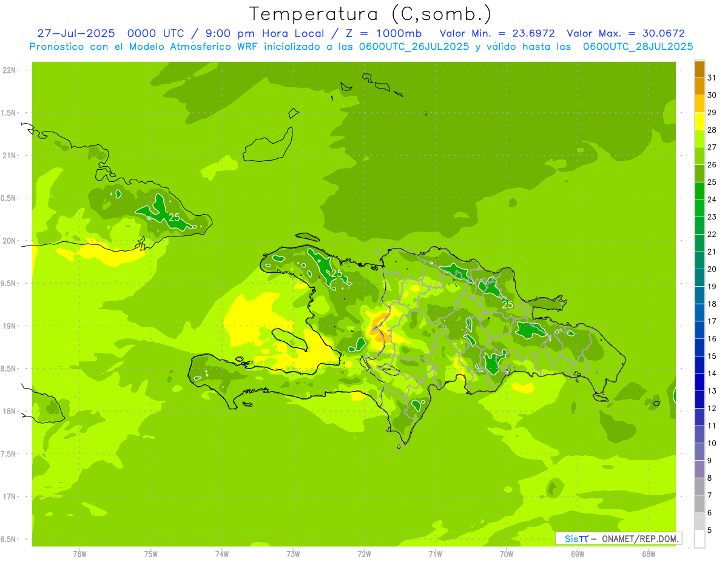Click the legend value "23"
Viewport: 728px width, 562px height.
[712, 217]
